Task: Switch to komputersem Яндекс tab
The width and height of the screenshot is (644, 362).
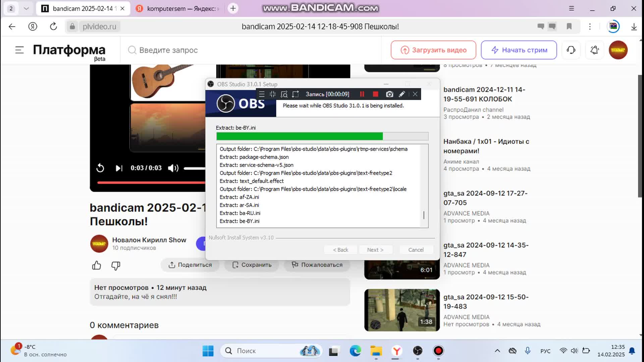Action: (178, 8)
